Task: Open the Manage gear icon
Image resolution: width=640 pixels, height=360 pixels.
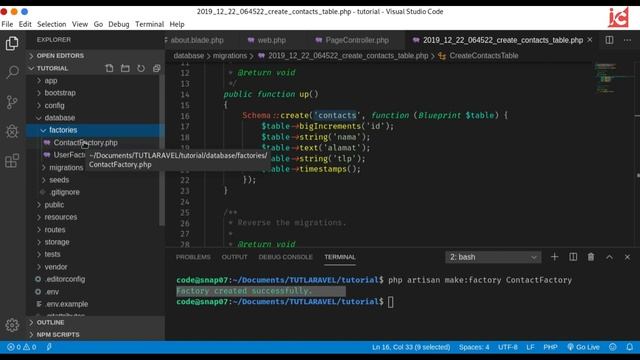Action: (x=12, y=325)
